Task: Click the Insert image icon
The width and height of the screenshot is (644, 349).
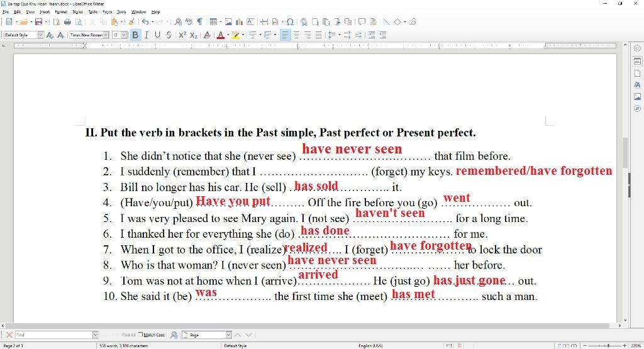Action: coord(228,22)
